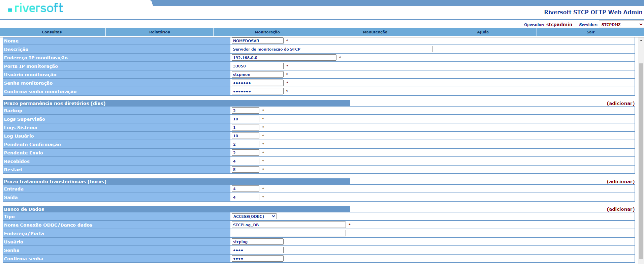The image size is (644, 264).
Task: Open the Consultas menu
Action: click(52, 32)
